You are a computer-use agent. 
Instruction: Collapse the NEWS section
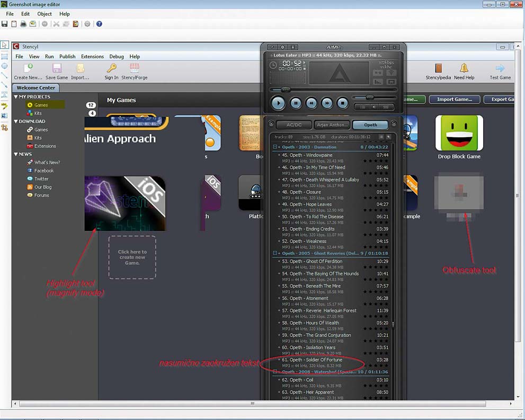click(x=16, y=154)
